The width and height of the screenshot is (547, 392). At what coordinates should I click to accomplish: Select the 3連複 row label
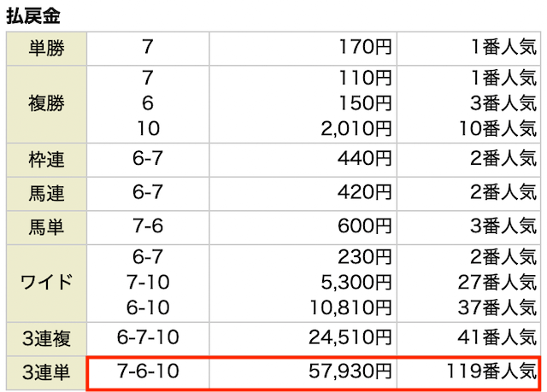tap(46, 339)
